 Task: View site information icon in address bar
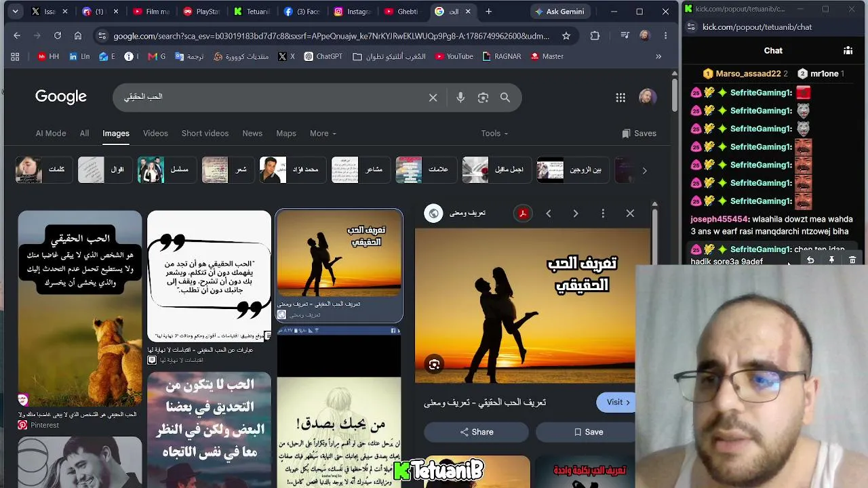click(x=102, y=36)
